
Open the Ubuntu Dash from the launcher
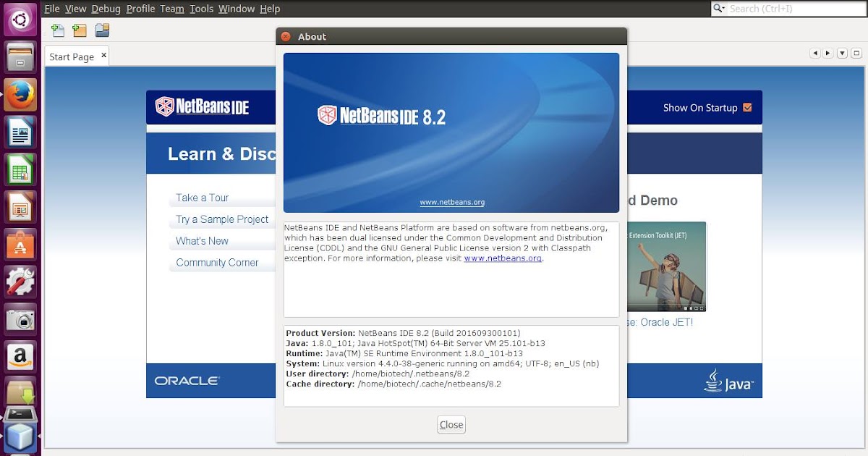20,19
